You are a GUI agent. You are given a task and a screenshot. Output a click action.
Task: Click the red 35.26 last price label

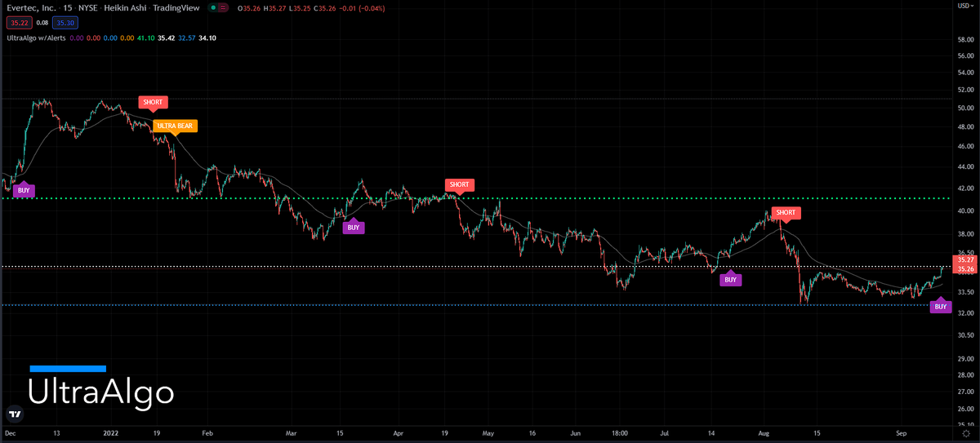point(966,269)
